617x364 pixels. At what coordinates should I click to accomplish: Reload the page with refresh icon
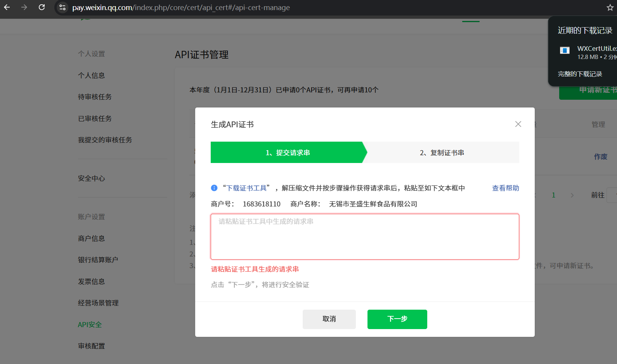(x=42, y=7)
